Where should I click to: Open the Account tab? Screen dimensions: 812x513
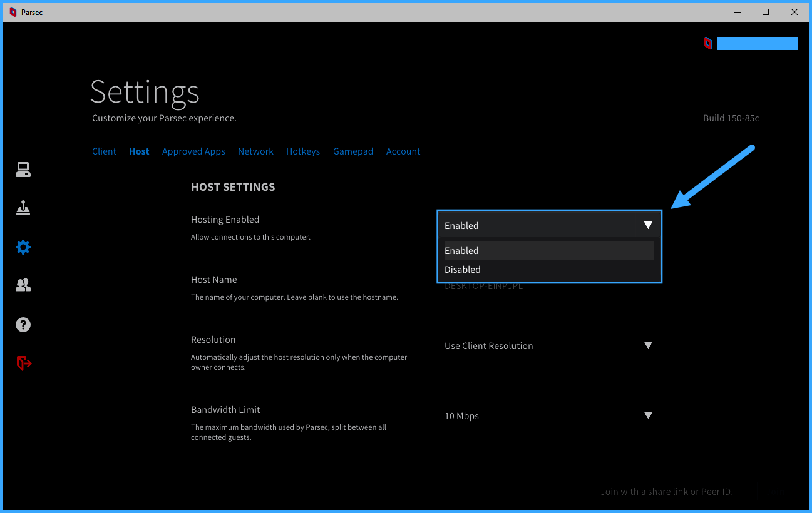403,151
